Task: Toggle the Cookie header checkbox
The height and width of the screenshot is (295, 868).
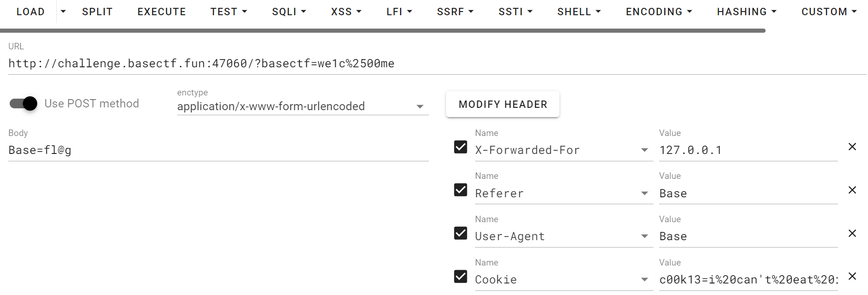Action: coord(460,276)
